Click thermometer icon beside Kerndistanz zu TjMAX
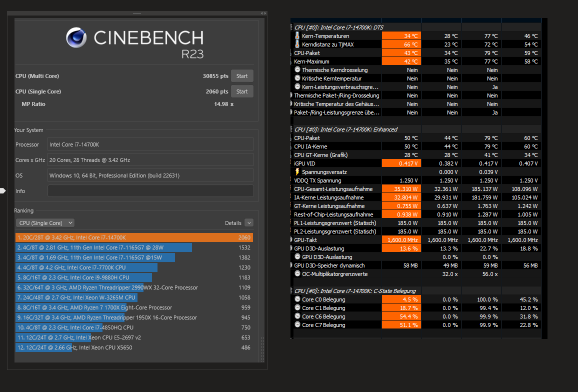This screenshot has height=392, width=578. pos(297,44)
